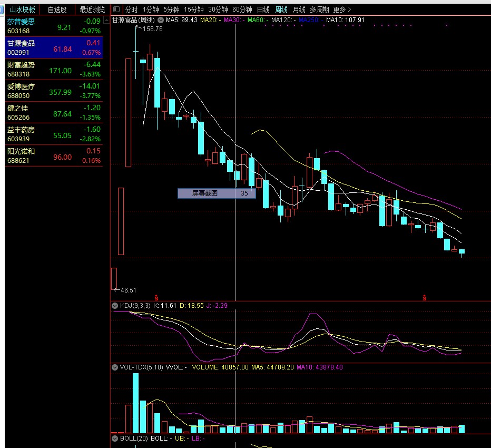
Task: Open the KDJ indicator dropdown
Action: click(x=115, y=306)
